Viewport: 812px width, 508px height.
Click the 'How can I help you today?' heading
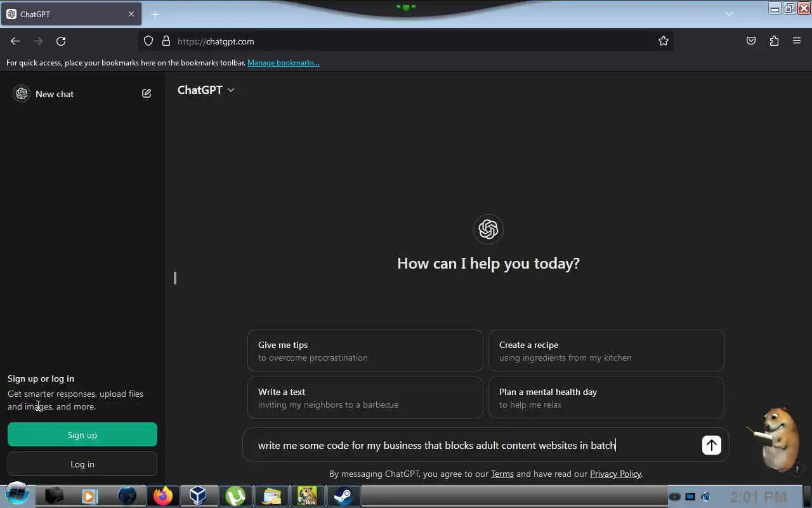(488, 264)
